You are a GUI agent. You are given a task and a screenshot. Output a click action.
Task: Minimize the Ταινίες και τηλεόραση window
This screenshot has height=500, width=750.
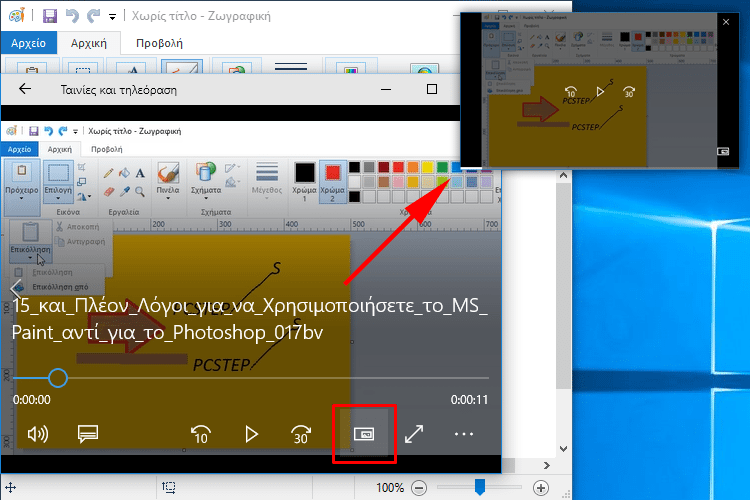[x=386, y=89]
